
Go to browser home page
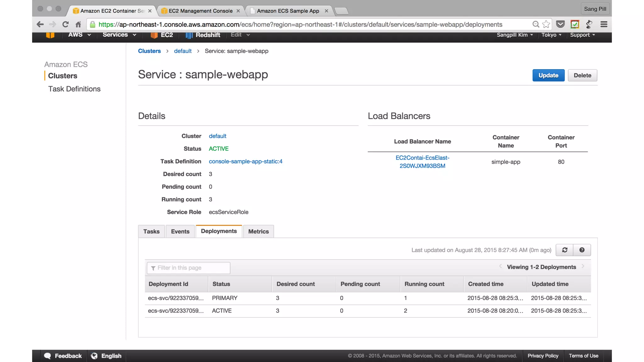pyautogui.click(x=78, y=24)
